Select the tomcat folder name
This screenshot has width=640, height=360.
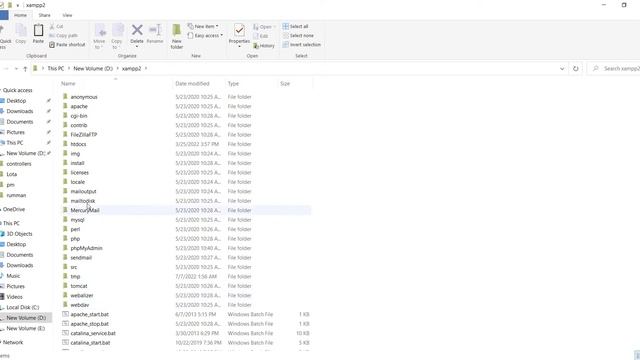click(x=79, y=286)
